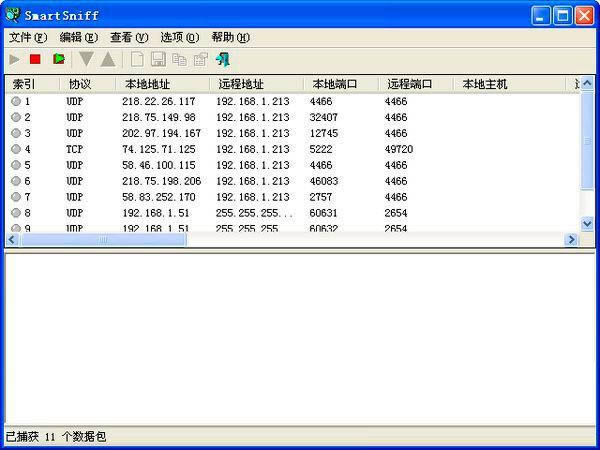Select the address 218.75.198.206
Screen dimensions: 600x450
(161, 181)
